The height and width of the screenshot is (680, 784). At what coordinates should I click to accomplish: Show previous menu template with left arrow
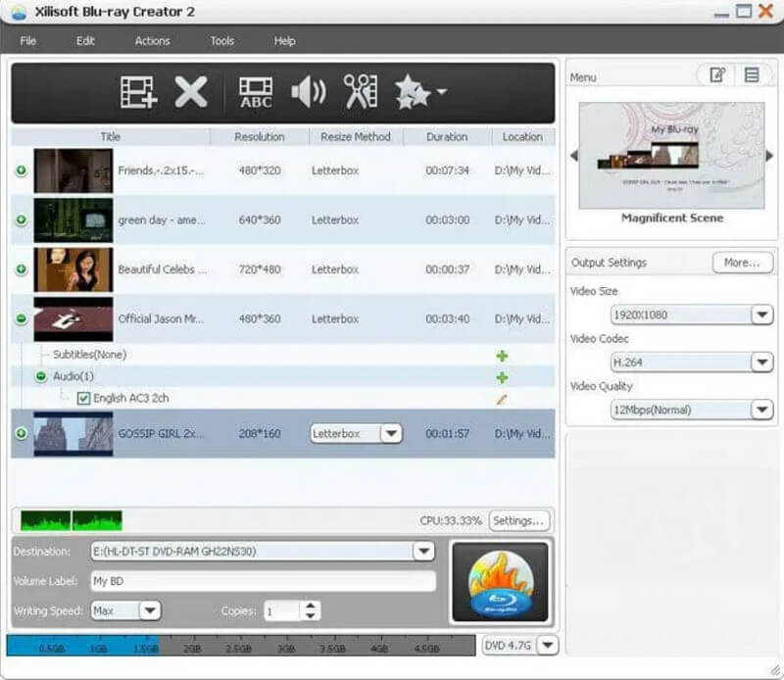[574, 156]
